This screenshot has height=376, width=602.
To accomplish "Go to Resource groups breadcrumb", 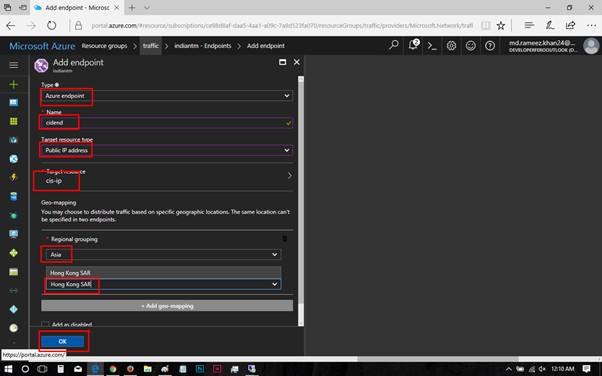I will click(x=104, y=46).
